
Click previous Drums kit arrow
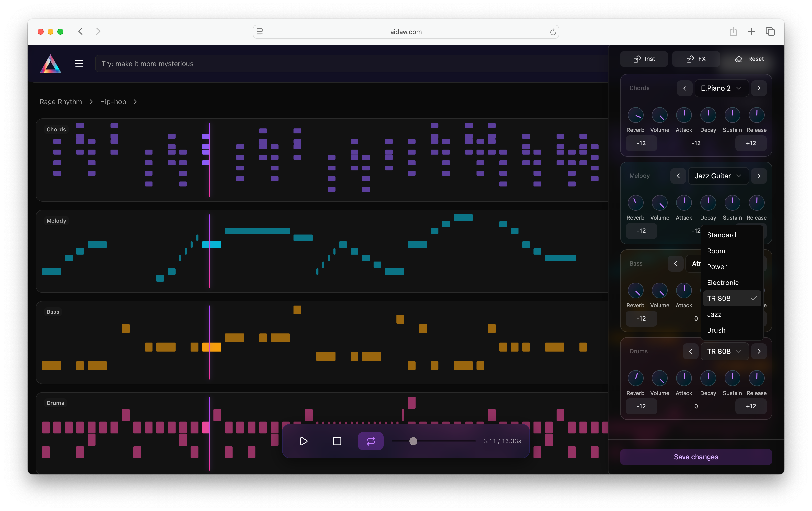click(x=690, y=351)
